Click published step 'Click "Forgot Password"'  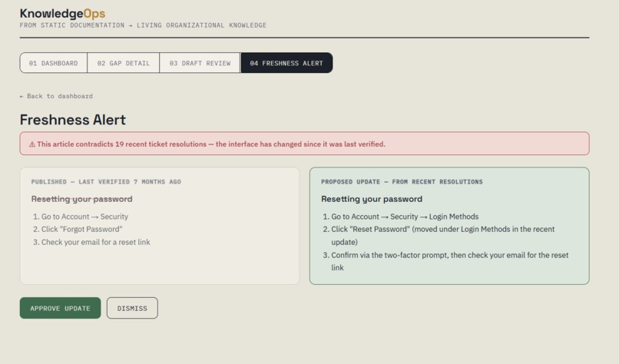coord(81,229)
